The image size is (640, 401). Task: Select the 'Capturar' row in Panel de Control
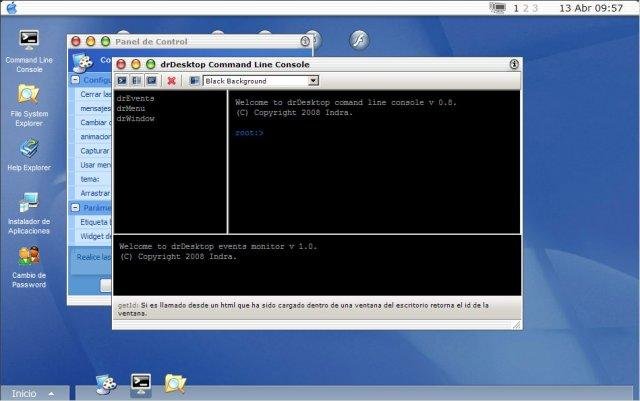tap(93, 151)
